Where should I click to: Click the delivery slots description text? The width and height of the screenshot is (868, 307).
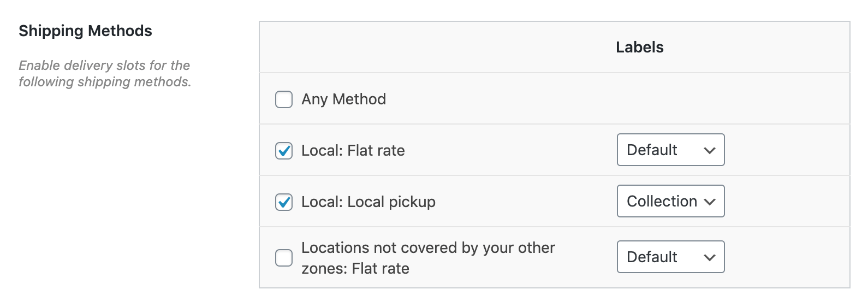coord(104,74)
